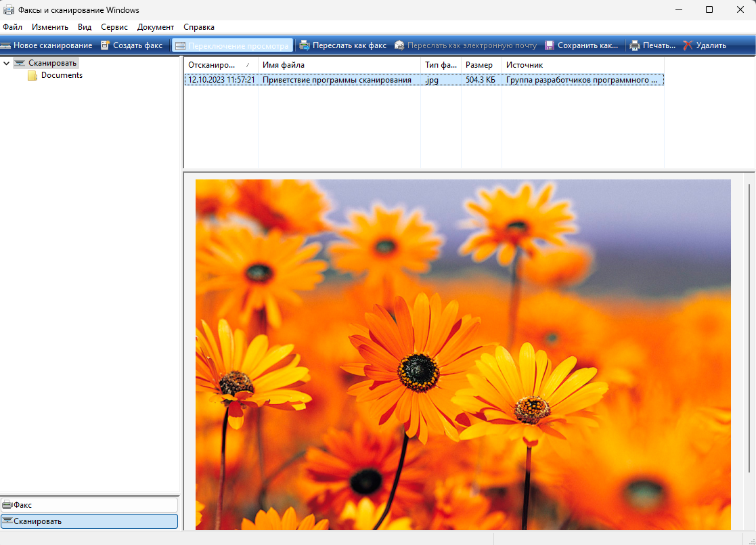Maximize the Факсы и сканирование window
The width and height of the screenshot is (756, 545).
(709, 9)
